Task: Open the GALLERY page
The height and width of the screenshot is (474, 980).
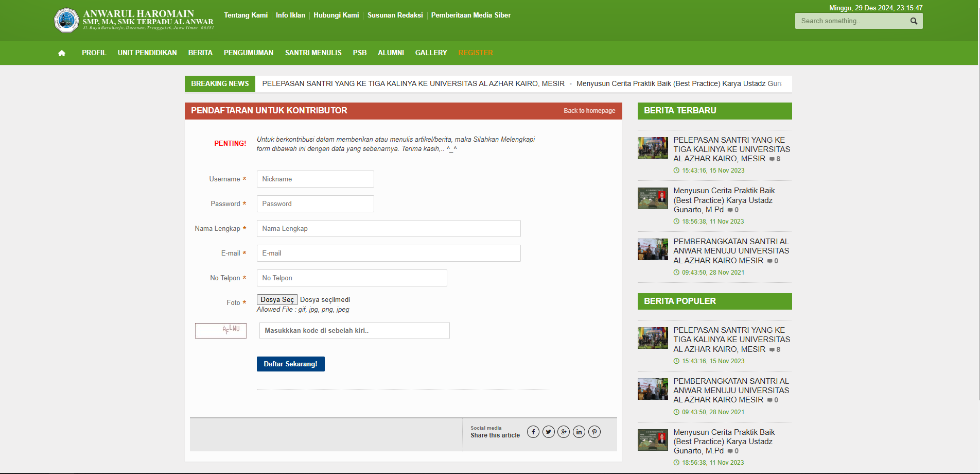Action: 431,53
